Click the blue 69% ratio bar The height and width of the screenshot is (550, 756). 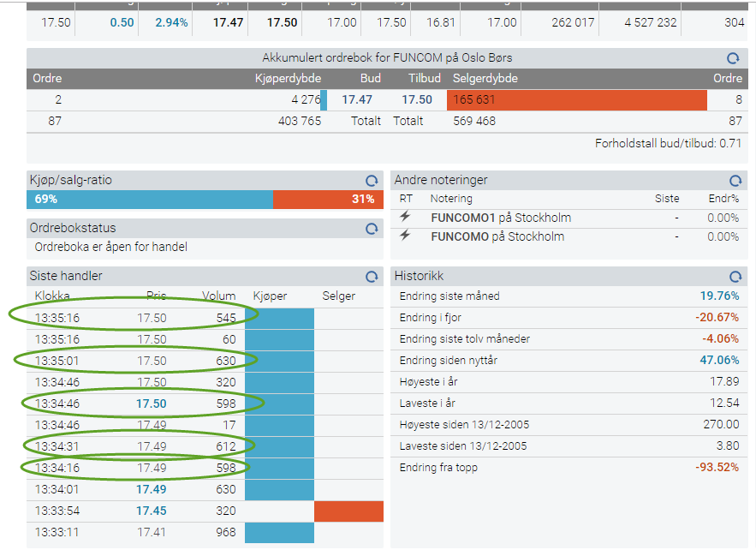pyautogui.click(x=150, y=200)
